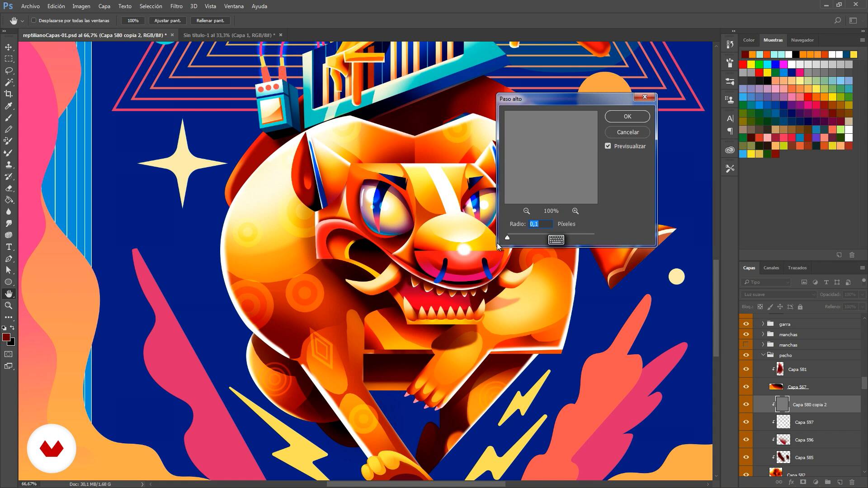
Task: Open the Filtro menu
Action: 176,6
